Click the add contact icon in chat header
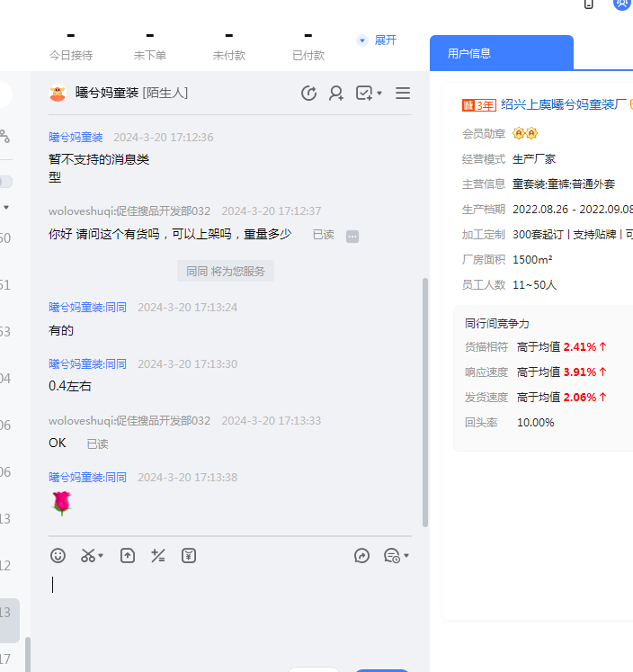The width and height of the screenshot is (633, 672). point(336,94)
